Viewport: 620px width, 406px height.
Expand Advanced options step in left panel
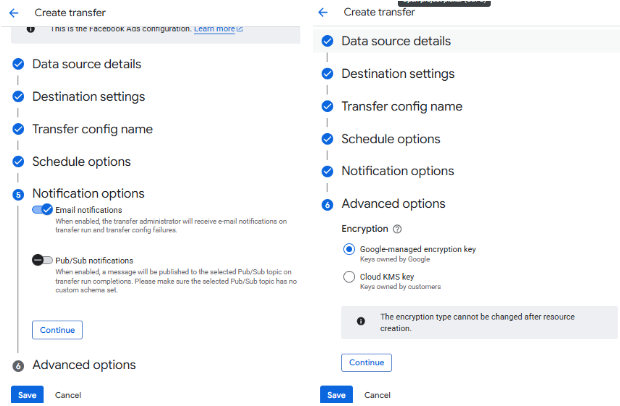pyautogui.click(x=83, y=365)
